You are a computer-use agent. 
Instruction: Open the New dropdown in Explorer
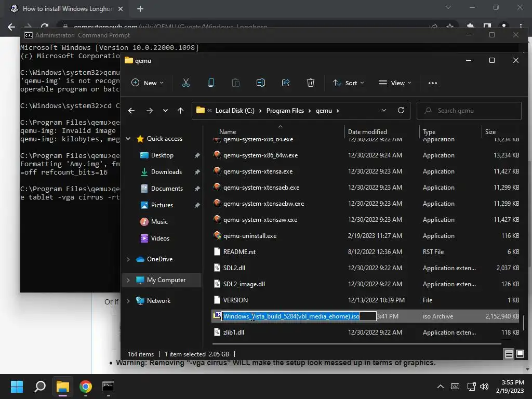pyautogui.click(x=147, y=83)
